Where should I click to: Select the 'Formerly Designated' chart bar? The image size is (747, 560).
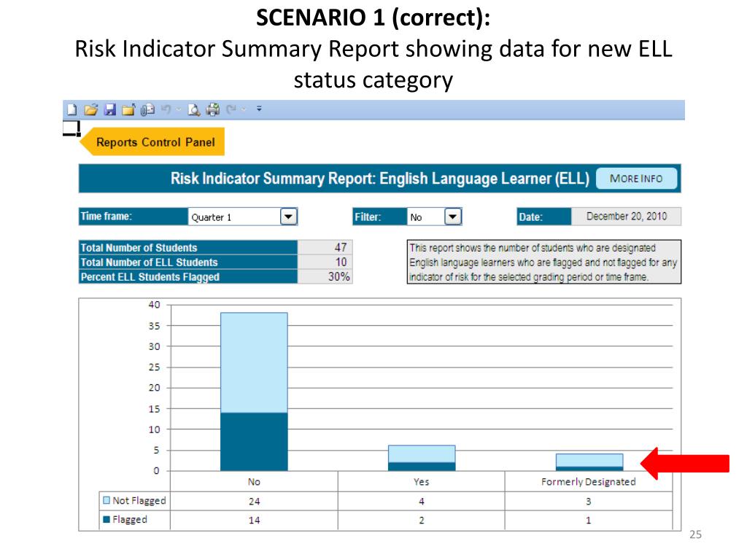pos(589,462)
